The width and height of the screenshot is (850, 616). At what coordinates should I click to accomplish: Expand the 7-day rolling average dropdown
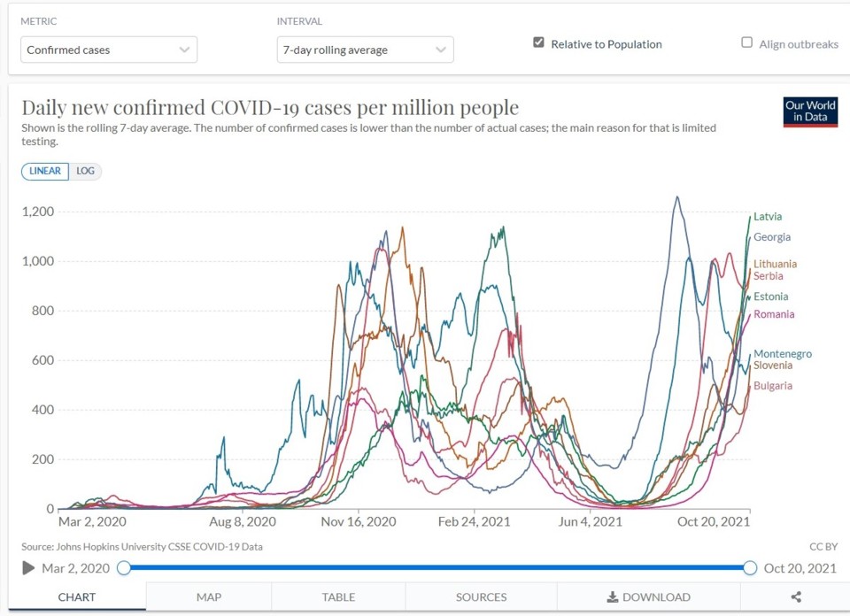point(366,50)
